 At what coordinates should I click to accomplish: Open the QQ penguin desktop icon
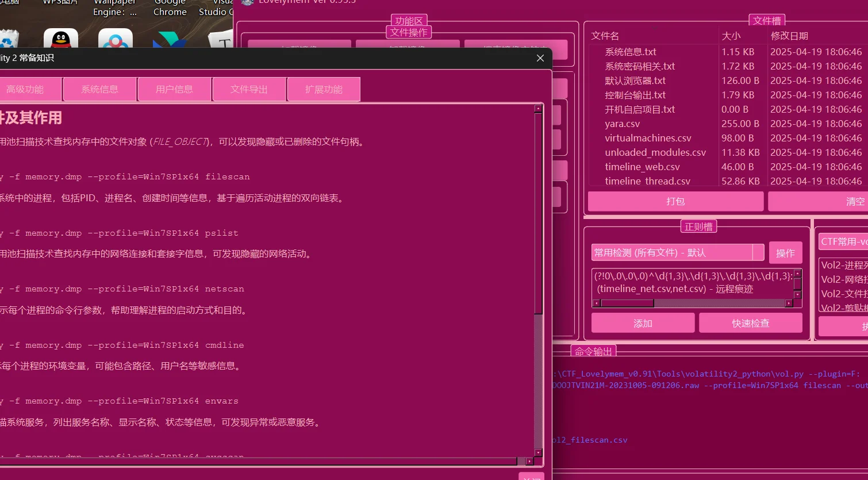(x=60, y=39)
